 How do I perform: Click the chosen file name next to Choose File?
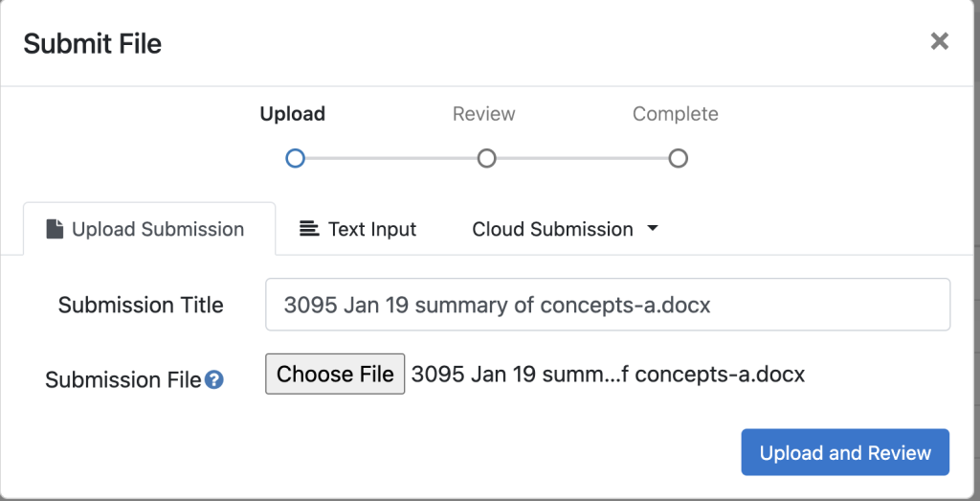click(608, 374)
